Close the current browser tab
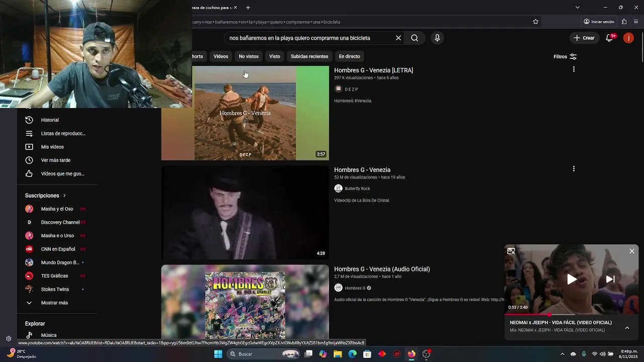Screen dimensions: 644x362 (235, 8)
